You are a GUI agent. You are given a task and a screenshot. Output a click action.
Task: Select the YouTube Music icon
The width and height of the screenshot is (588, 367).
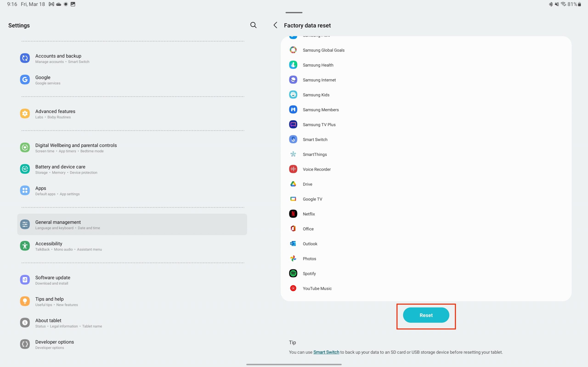[293, 288]
